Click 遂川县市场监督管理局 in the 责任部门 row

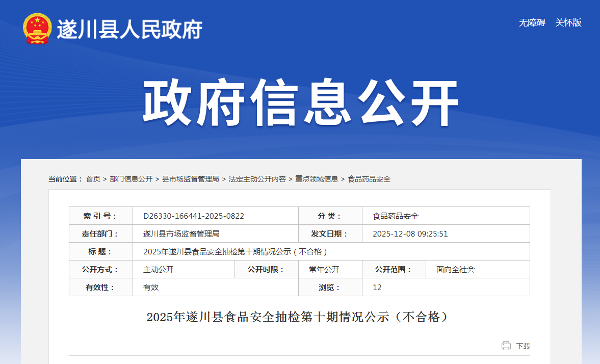click(x=181, y=234)
